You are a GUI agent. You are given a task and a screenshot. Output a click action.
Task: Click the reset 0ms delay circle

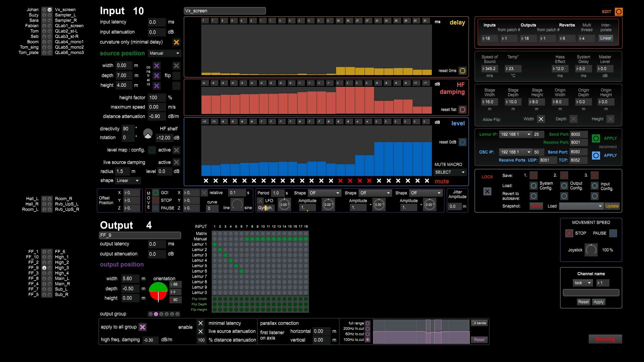coord(463,71)
